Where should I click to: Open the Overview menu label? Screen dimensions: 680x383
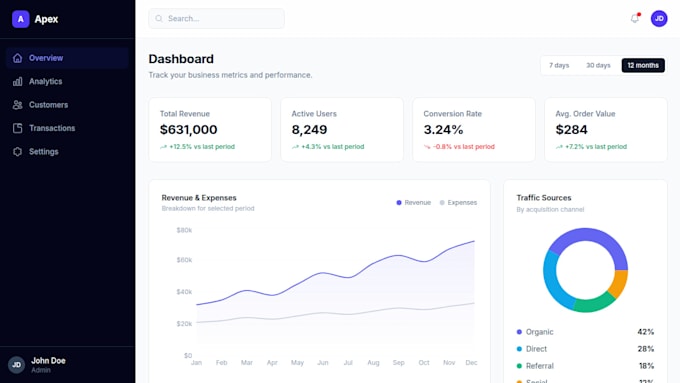46,58
